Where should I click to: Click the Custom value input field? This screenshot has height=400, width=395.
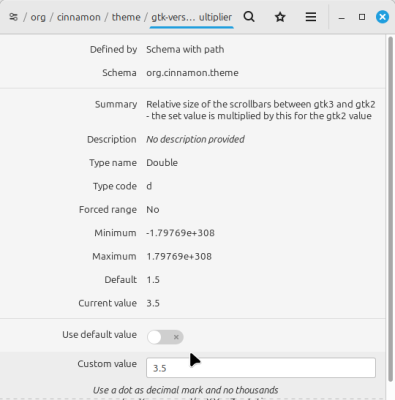pos(261,368)
